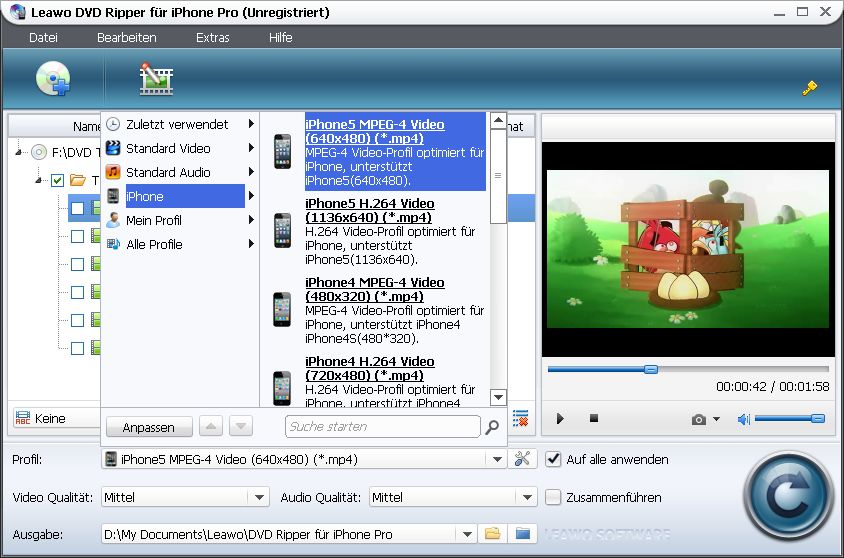Start conversion with the big round button
The height and width of the screenshot is (558, 844).
pyautogui.click(x=788, y=496)
